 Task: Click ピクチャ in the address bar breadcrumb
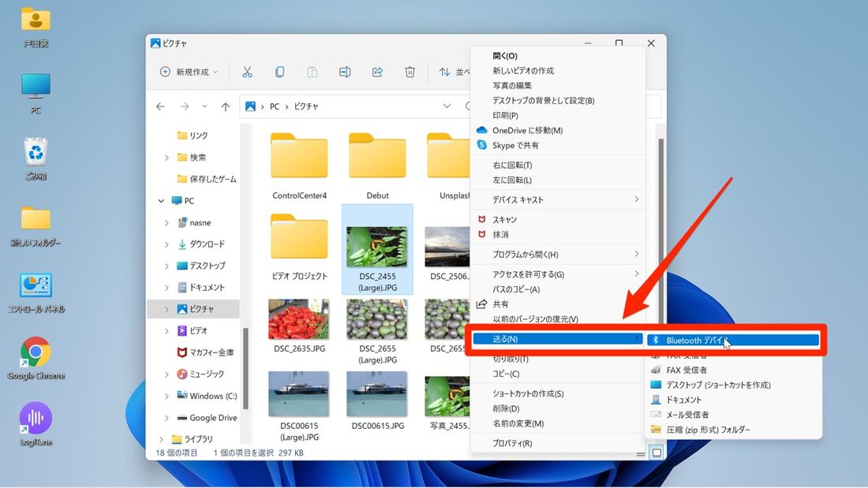tap(306, 106)
